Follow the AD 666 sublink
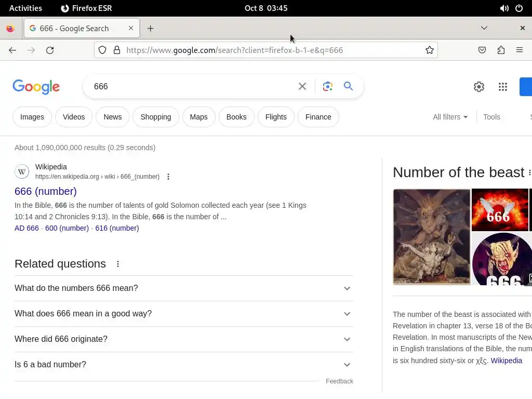Image resolution: width=532 pixels, height=399 pixels. [26, 229]
